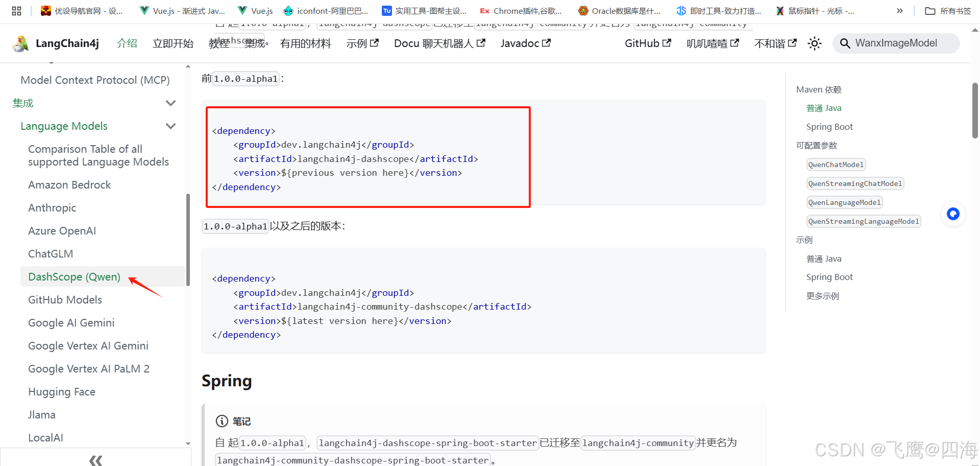Open the Google Vertex AI PaLM 2 page
This screenshot has width=980, height=466.
click(89, 369)
